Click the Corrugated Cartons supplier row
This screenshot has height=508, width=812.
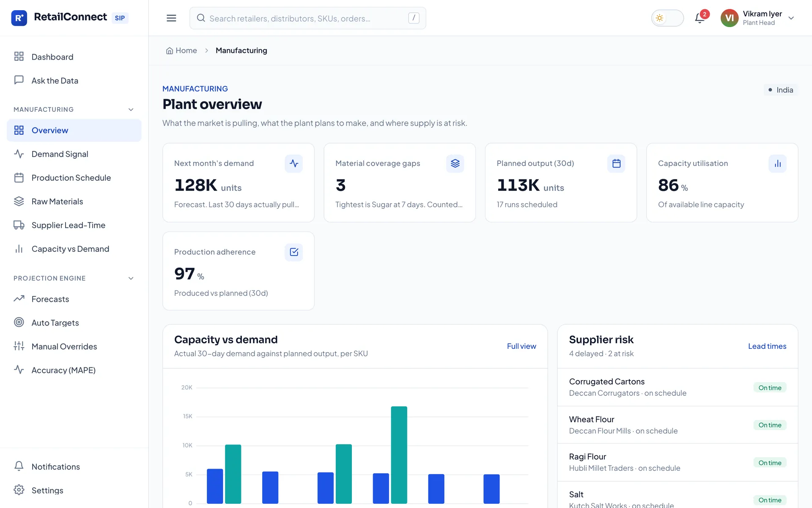coord(678,387)
